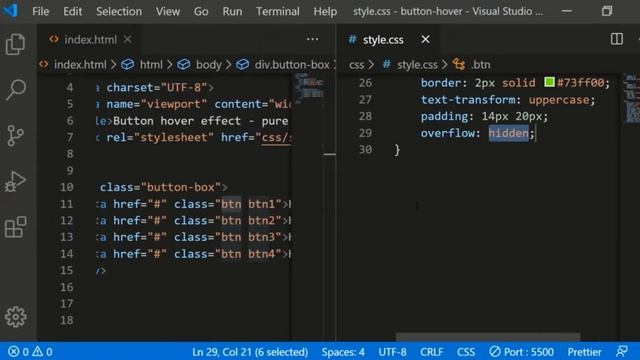Open the Explorer view in activity bar
Screen dimensions: 640x360
(16, 44)
